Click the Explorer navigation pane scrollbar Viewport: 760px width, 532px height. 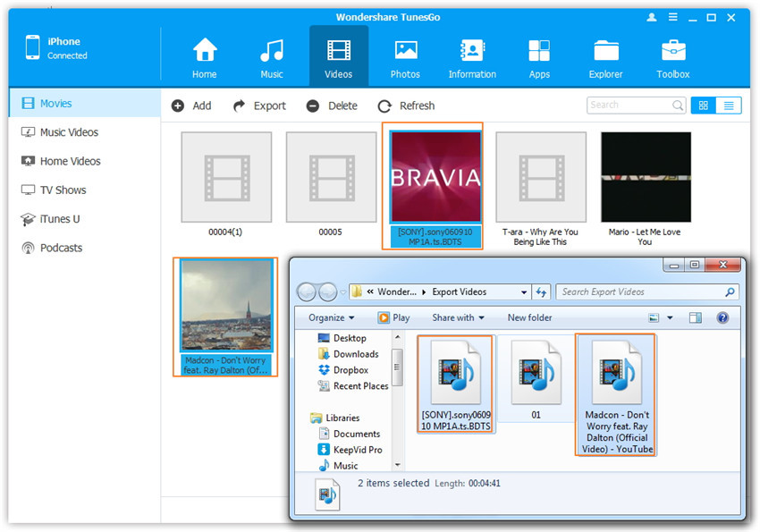click(x=397, y=367)
